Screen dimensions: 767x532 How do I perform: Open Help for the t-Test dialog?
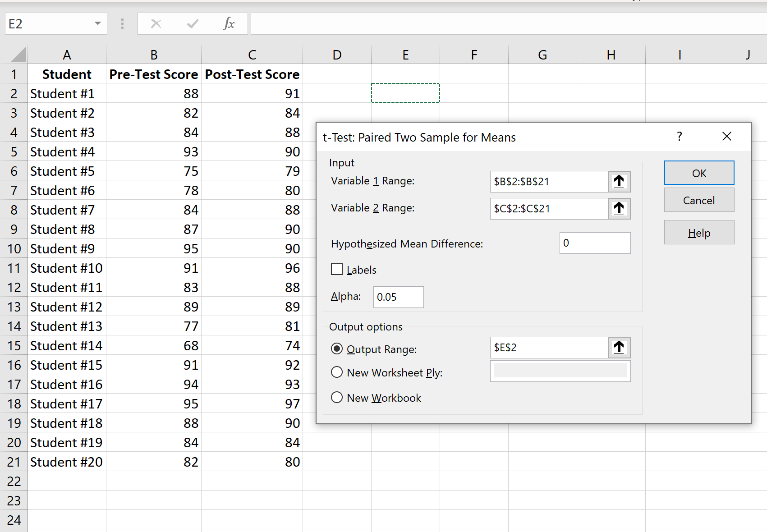pyautogui.click(x=699, y=233)
